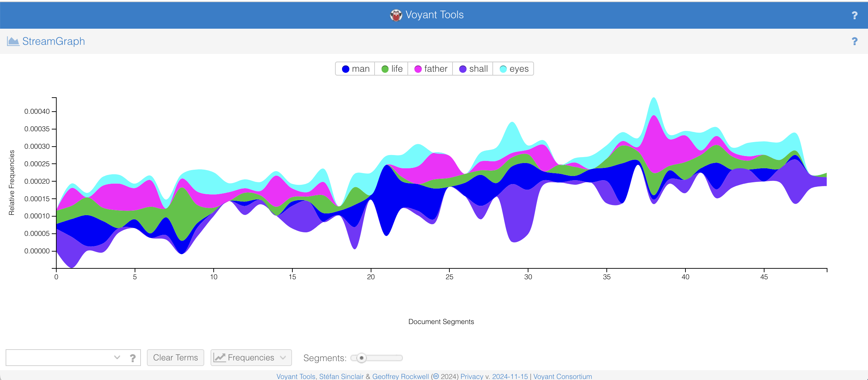Toggle the father legend entry

pyautogui.click(x=431, y=69)
